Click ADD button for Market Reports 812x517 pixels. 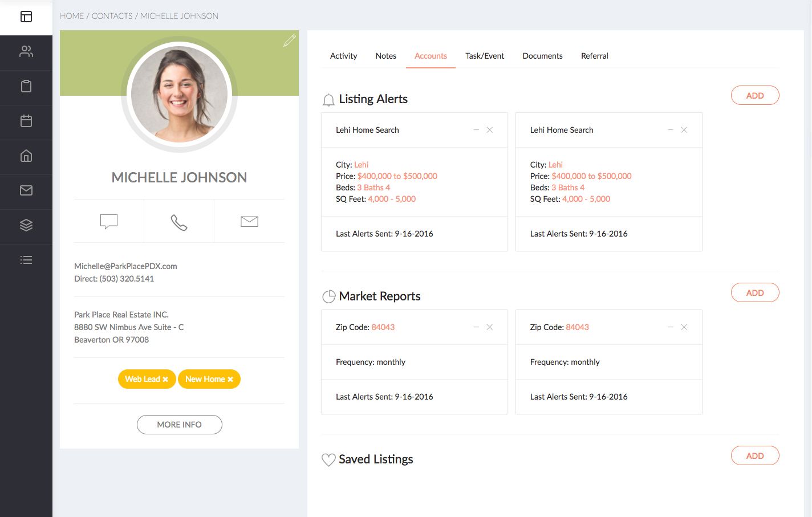tap(755, 292)
